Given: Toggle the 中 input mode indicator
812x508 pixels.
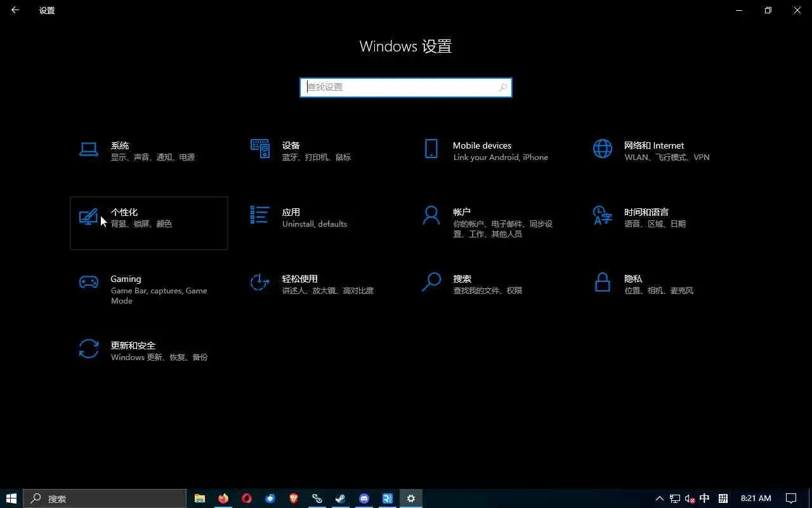Looking at the screenshot, I should click(x=704, y=498).
